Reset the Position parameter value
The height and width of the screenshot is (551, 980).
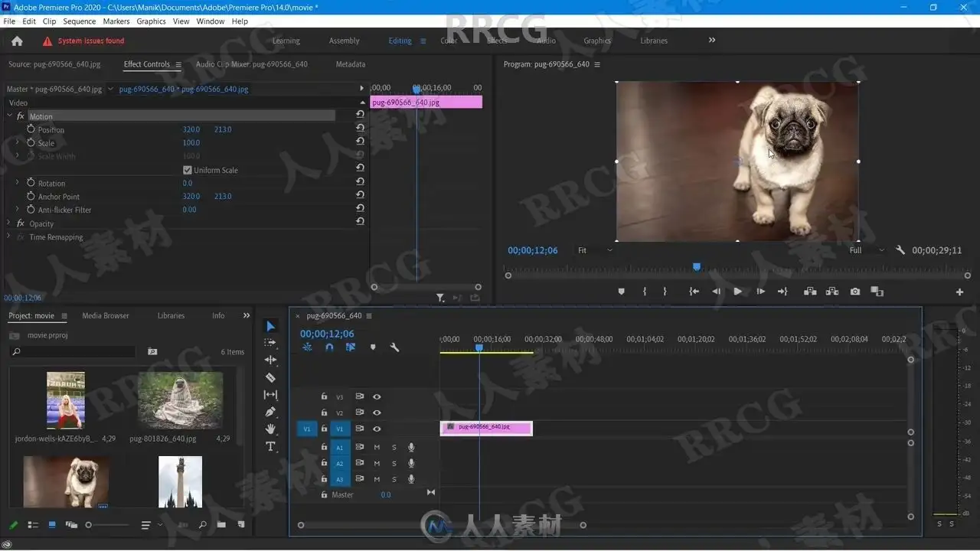[x=360, y=129]
